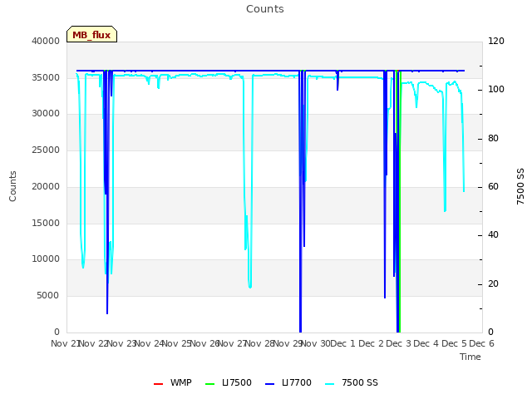532x399 pixels.
Task: Toggle the LI7700 legend entry
Action: [288, 382]
